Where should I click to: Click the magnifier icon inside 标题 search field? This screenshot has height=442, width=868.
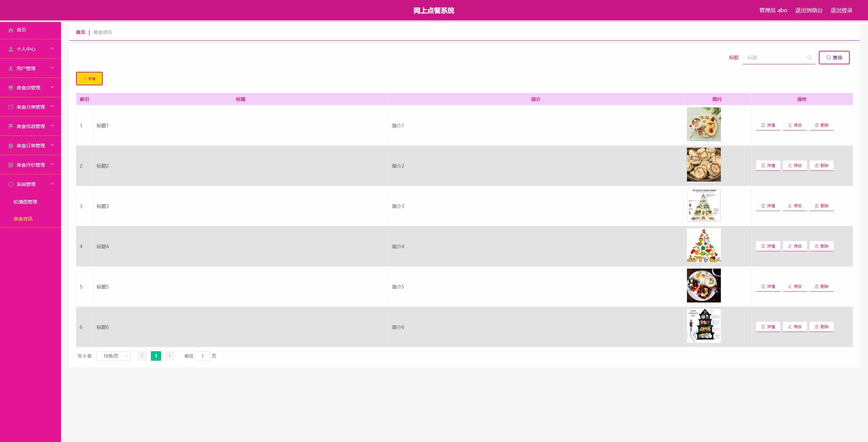tap(809, 58)
